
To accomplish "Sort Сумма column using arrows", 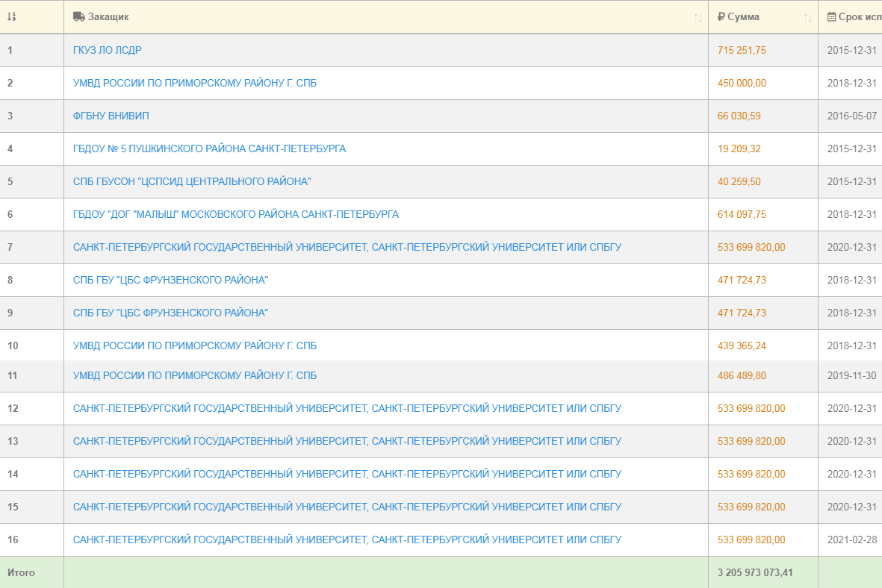I will 808,18.
